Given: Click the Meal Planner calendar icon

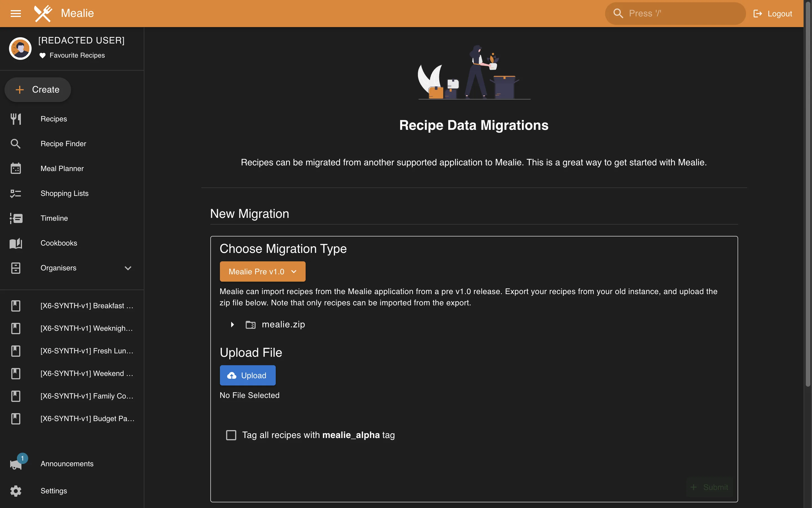Looking at the screenshot, I should click(16, 168).
